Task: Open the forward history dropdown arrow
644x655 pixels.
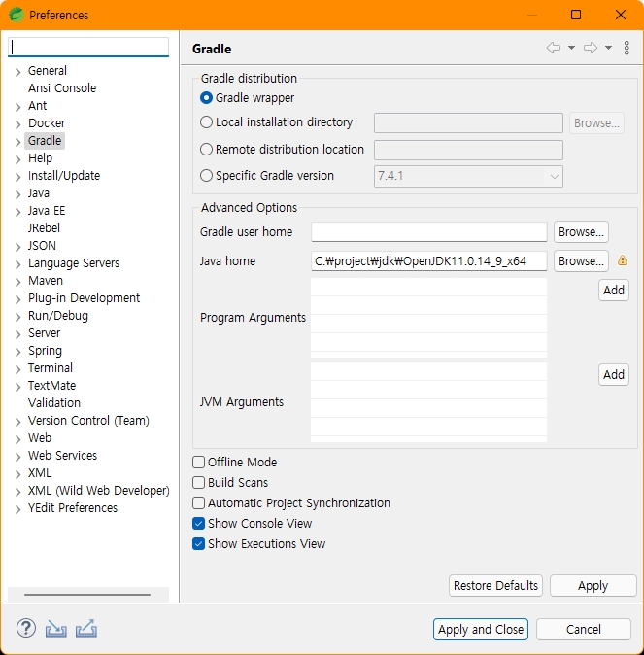Action: coord(608,48)
